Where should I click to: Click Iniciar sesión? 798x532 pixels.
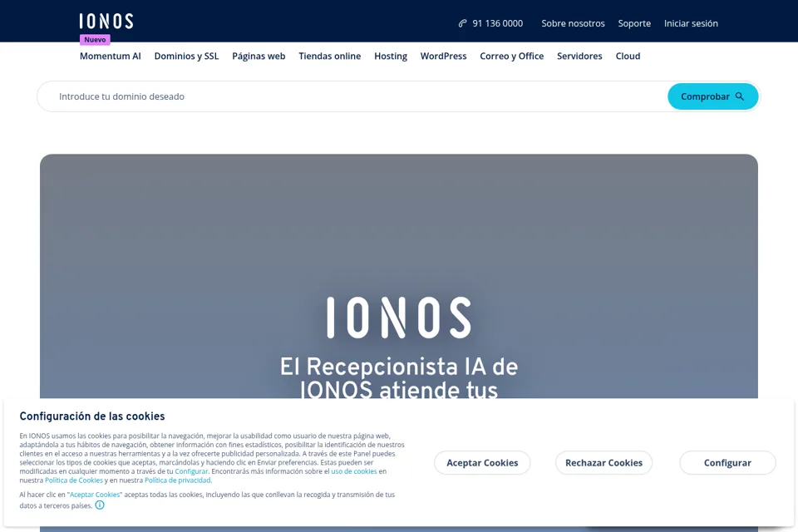click(x=691, y=23)
